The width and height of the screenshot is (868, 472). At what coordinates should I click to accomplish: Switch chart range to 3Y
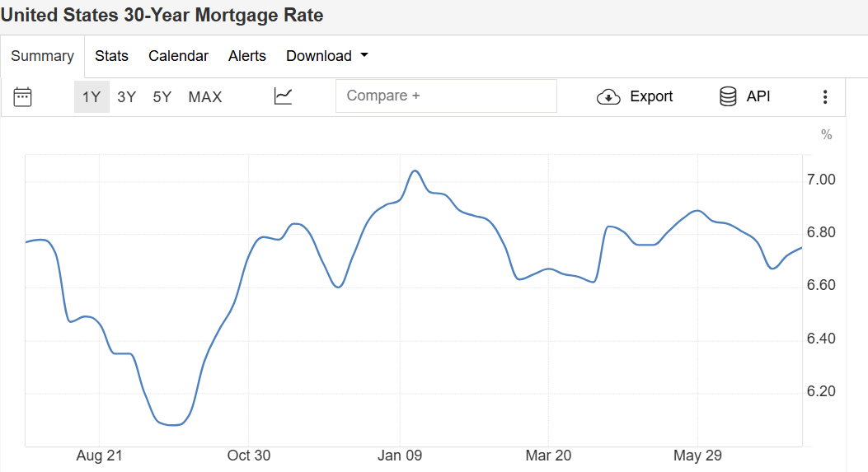coord(127,96)
